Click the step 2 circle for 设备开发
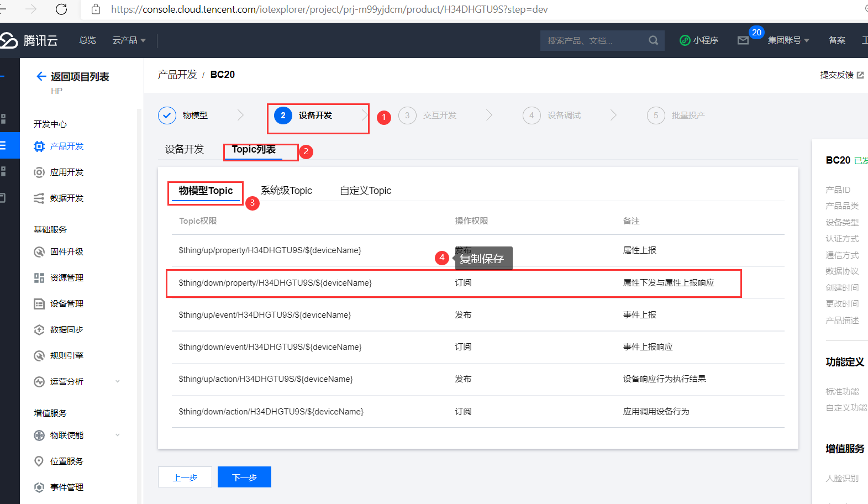 pyautogui.click(x=283, y=116)
